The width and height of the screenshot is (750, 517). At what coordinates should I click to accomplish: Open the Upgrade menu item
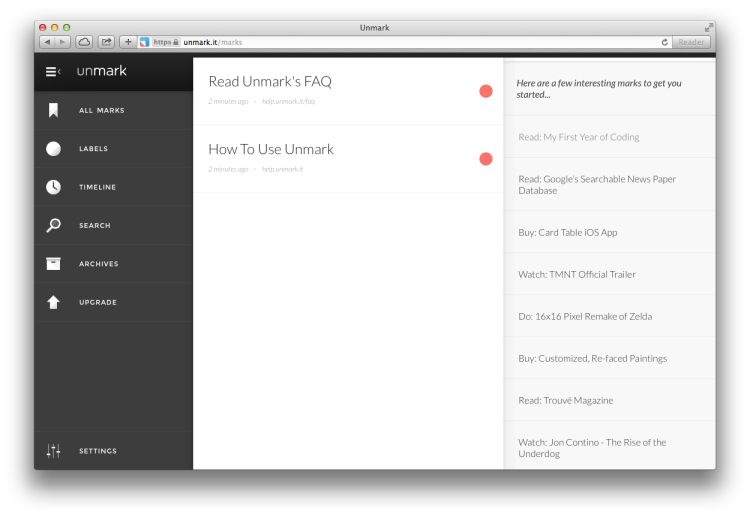coord(98,302)
